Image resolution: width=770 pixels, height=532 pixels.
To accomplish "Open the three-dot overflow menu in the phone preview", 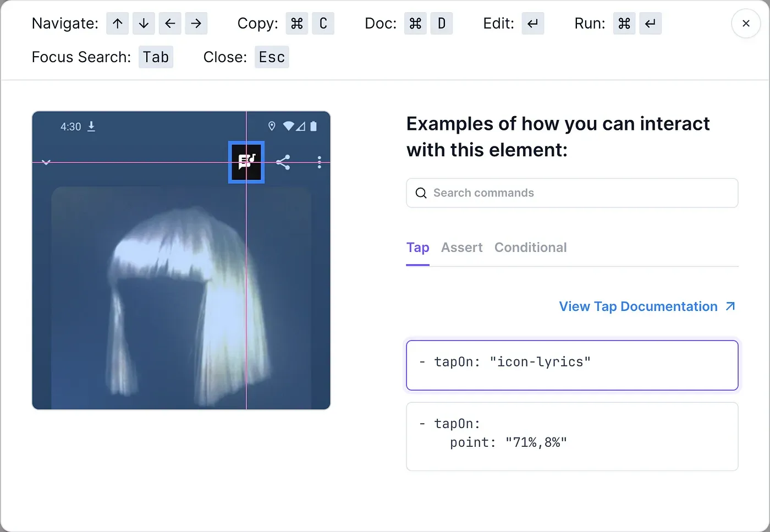I will (x=319, y=162).
